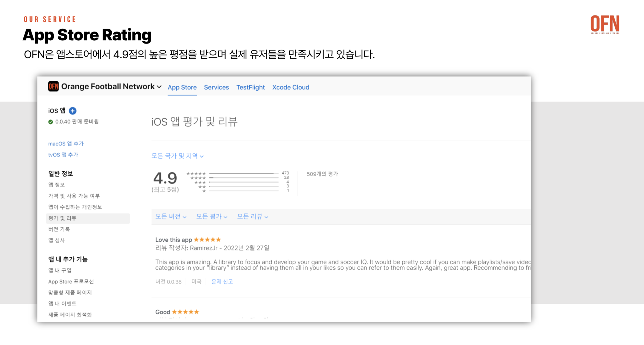Select 평가 및 리뷰 in the sidebar
This screenshot has width=644, height=345.
click(x=88, y=218)
